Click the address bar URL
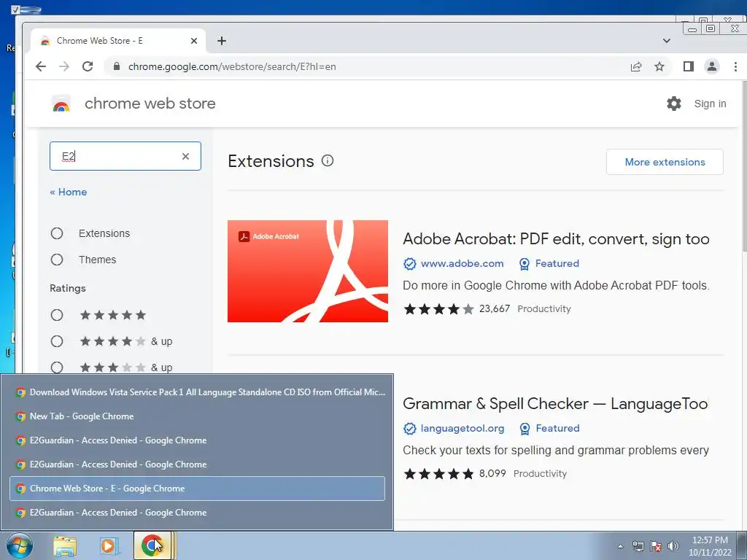The width and height of the screenshot is (747, 560). click(x=232, y=66)
